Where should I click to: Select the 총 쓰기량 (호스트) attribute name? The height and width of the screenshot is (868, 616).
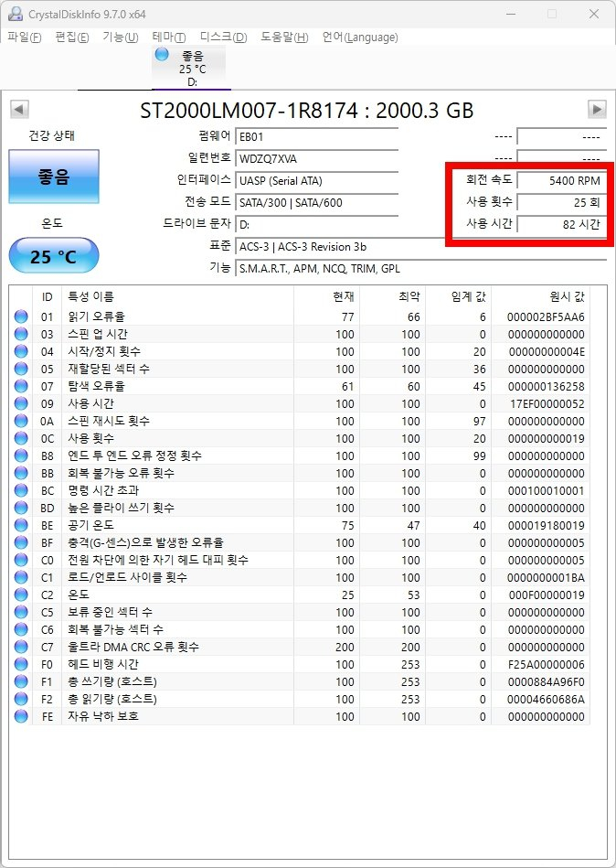coord(112,681)
